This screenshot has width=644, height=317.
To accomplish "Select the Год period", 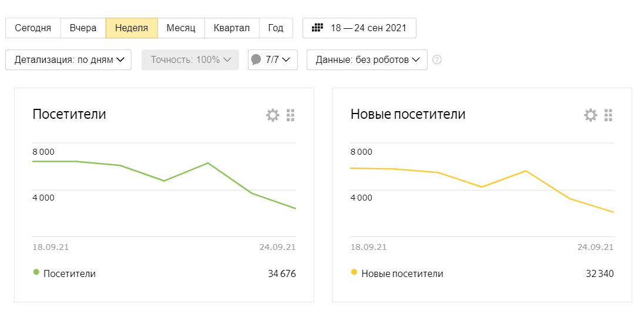I will pos(276,28).
